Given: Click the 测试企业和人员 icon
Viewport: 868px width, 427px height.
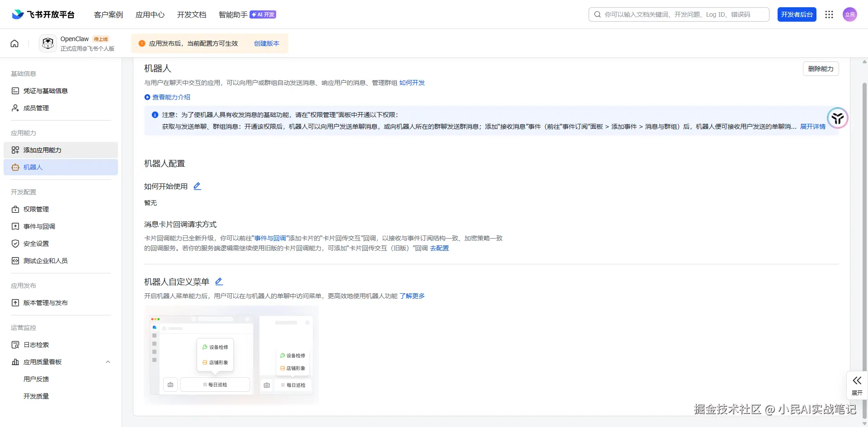Looking at the screenshot, I should click(x=15, y=261).
